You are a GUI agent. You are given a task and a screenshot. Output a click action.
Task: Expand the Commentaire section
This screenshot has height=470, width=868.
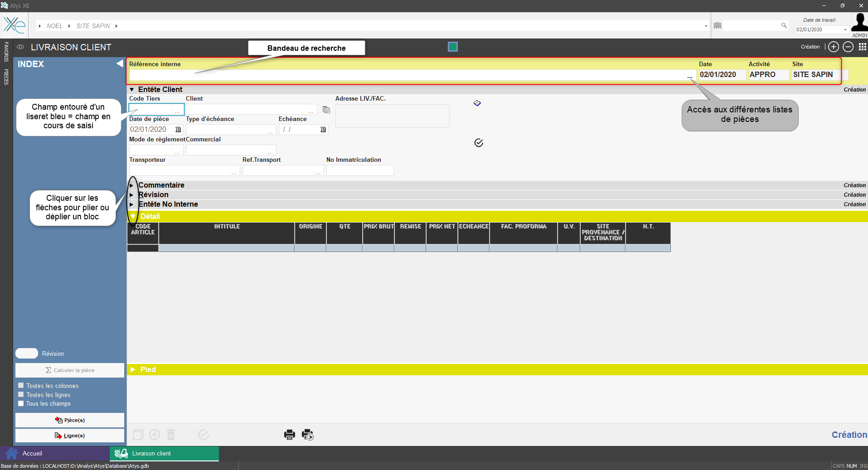pyautogui.click(x=131, y=185)
